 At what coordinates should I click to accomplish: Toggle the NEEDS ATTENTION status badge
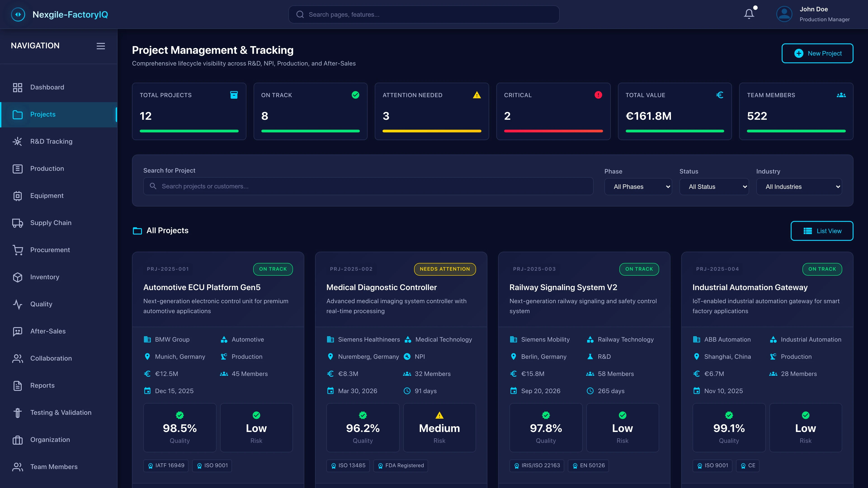445,269
